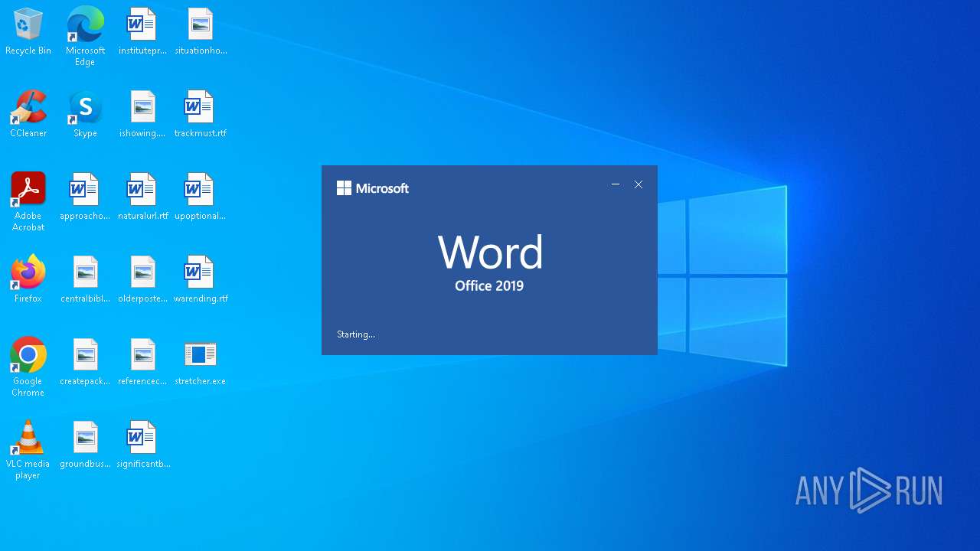Open the Recycle Bin icon
The image size is (980, 551).
pyautogui.click(x=28, y=31)
